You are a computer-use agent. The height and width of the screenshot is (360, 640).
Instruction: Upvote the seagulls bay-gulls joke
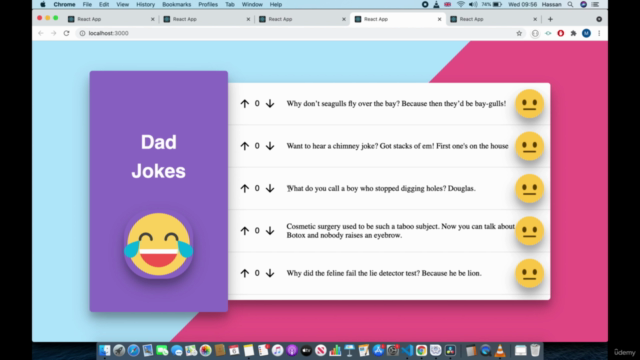pyautogui.click(x=244, y=104)
